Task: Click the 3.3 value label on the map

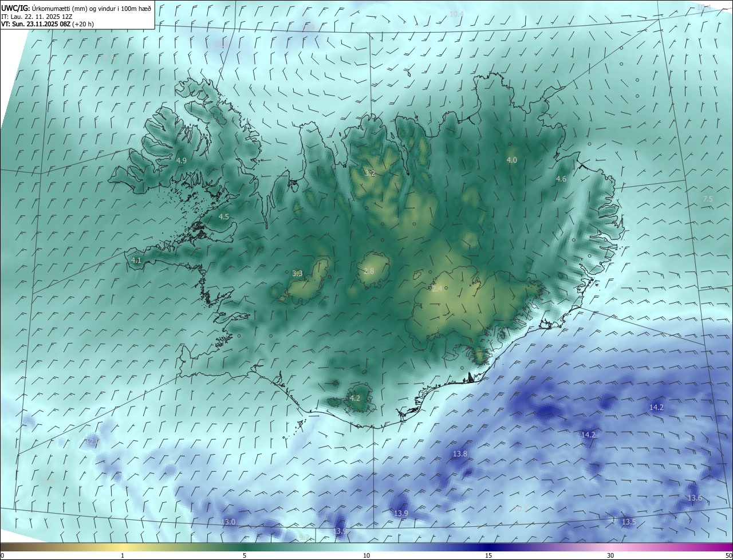Action: tap(297, 274)
